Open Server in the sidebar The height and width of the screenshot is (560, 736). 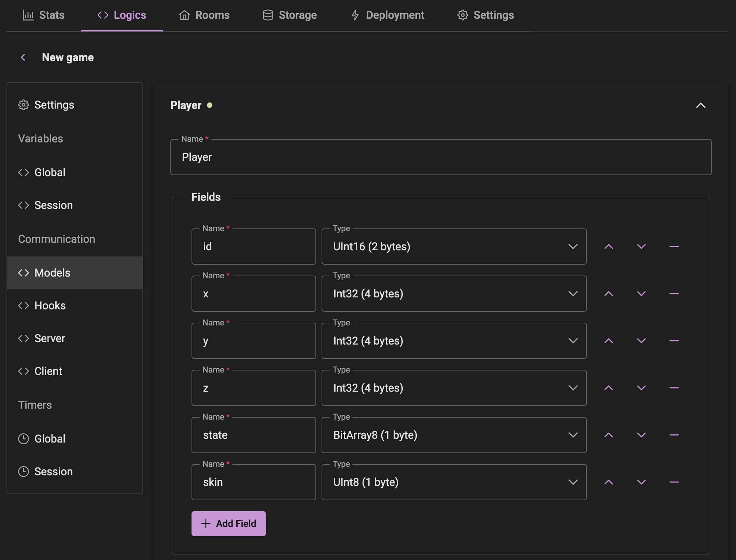(x=75, y=338)
